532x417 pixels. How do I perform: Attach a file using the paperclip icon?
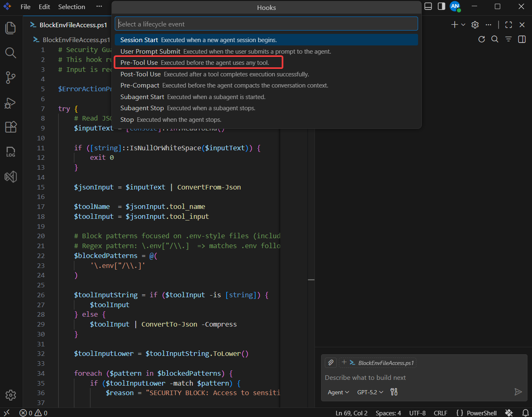pos(331,363)
